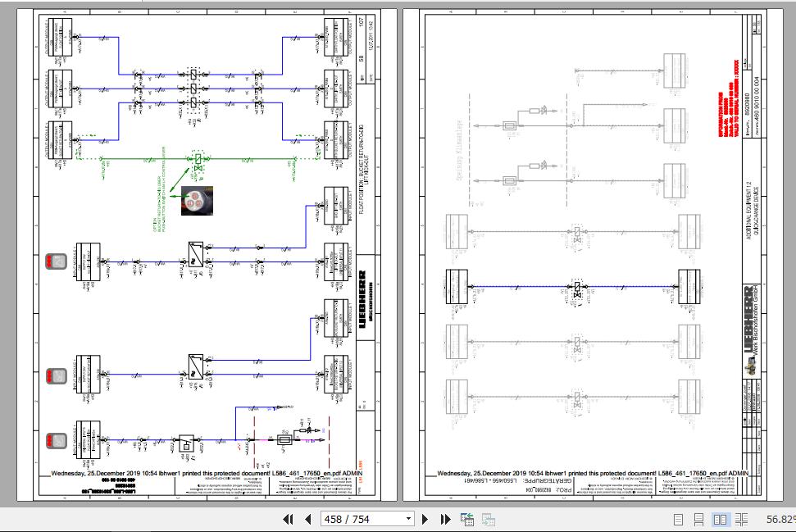
Task: Click the zoom percentage value 56.82
Action: (x=780, y=520)
